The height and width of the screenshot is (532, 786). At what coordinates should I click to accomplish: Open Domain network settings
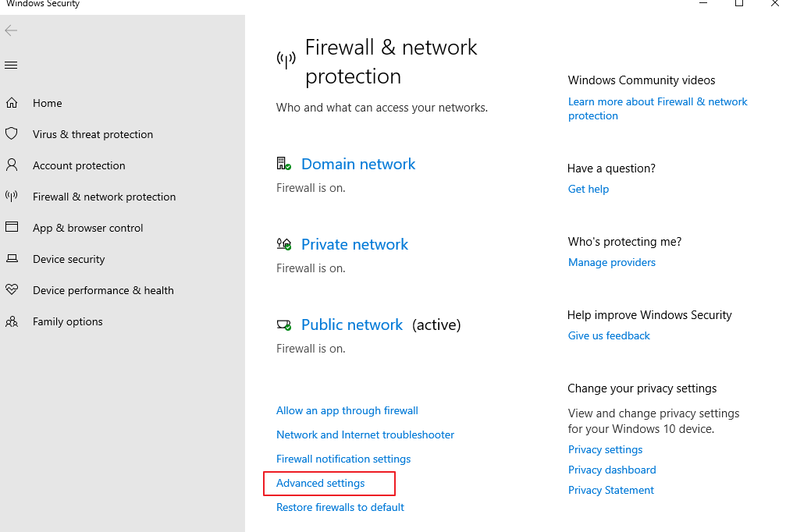click(x=358, y=165)
